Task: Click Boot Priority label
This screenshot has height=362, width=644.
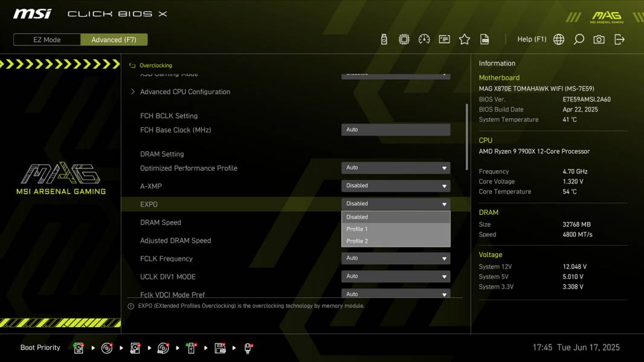Action: [40, 348]
